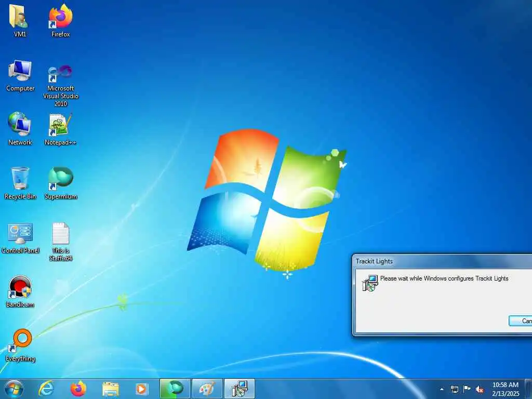Click the Show Desktop strip
This screenshot has height=399, width=532.
[x=528, y=389]
